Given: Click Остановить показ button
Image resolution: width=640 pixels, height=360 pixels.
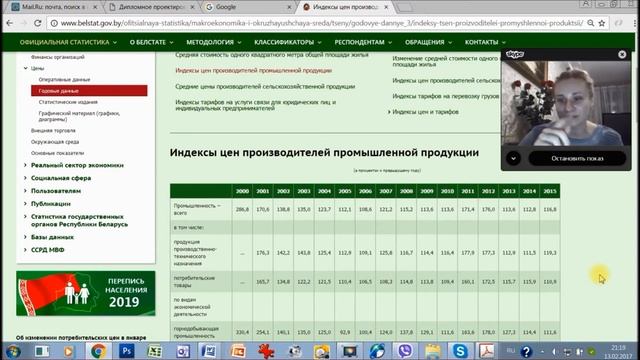Looking at the screenshot, I should [x=577, y=158].
